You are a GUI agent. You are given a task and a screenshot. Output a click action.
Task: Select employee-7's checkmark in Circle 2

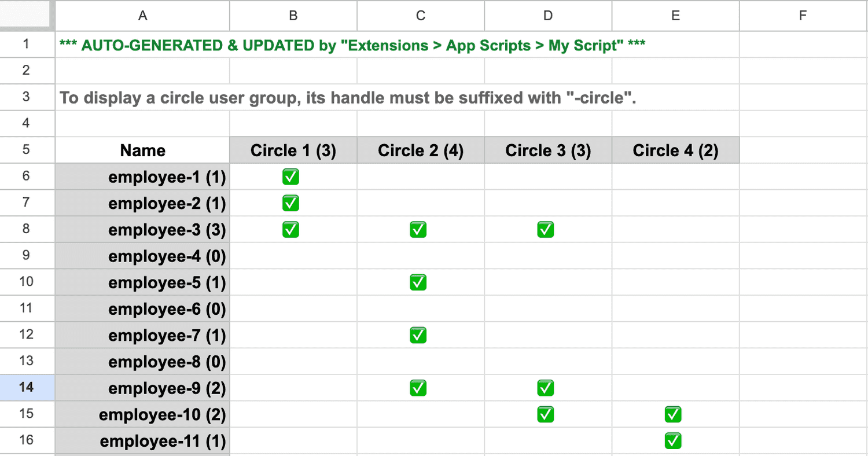pos(418,334)
